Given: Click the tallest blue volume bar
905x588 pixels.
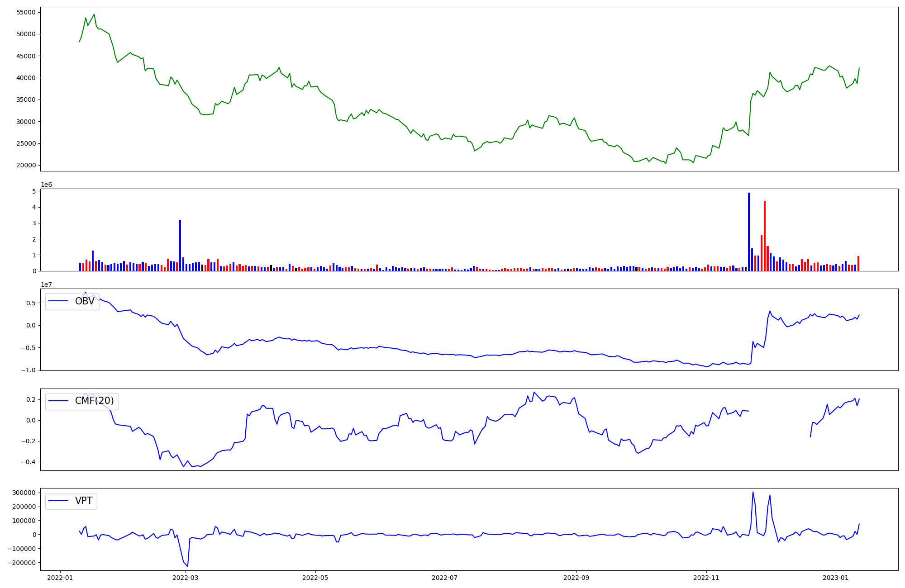Looking at the screenshot, I should point(749,232).
